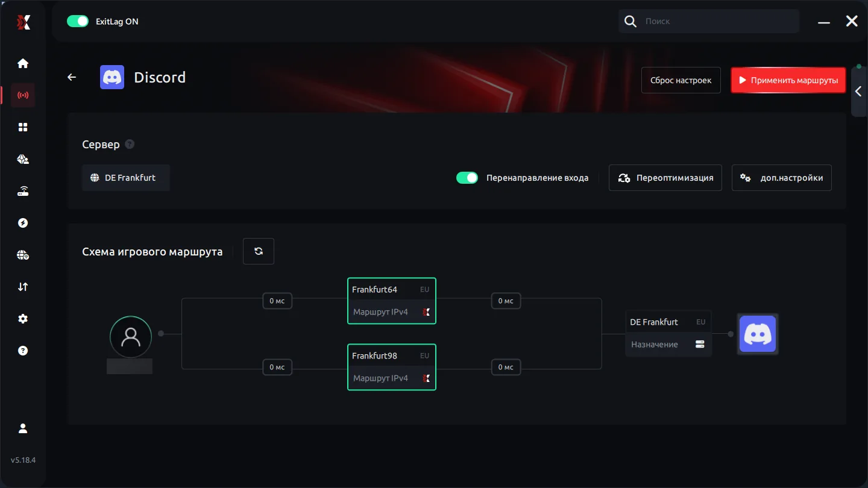The width and height of the screenshot is (868, 488).
Task: Go back with the left arrow
Action: coord(72,77)
